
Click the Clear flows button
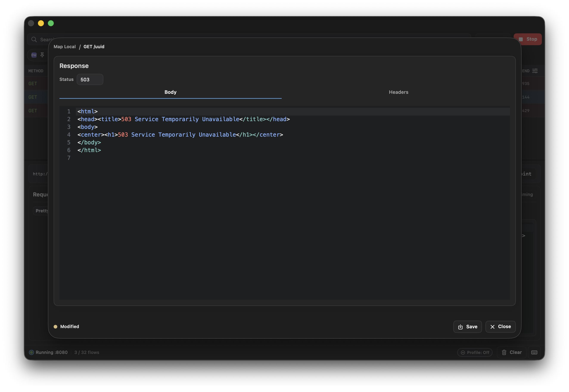tap(511, 352)
